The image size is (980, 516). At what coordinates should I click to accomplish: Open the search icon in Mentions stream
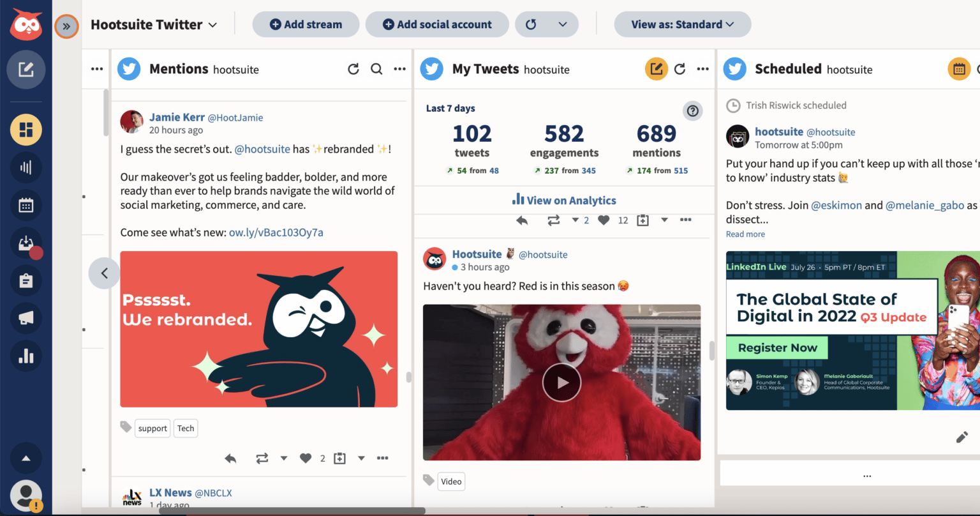[376, 69]
